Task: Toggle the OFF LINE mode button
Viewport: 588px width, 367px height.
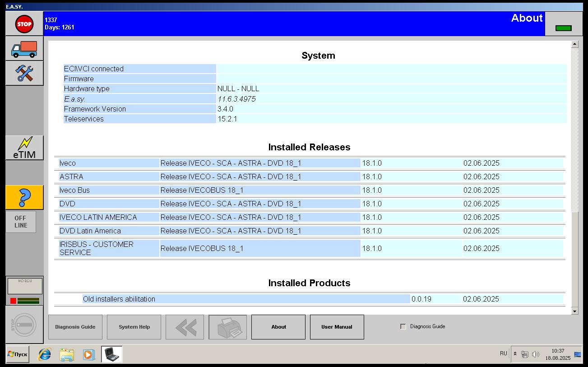Action: coord(21,222)
